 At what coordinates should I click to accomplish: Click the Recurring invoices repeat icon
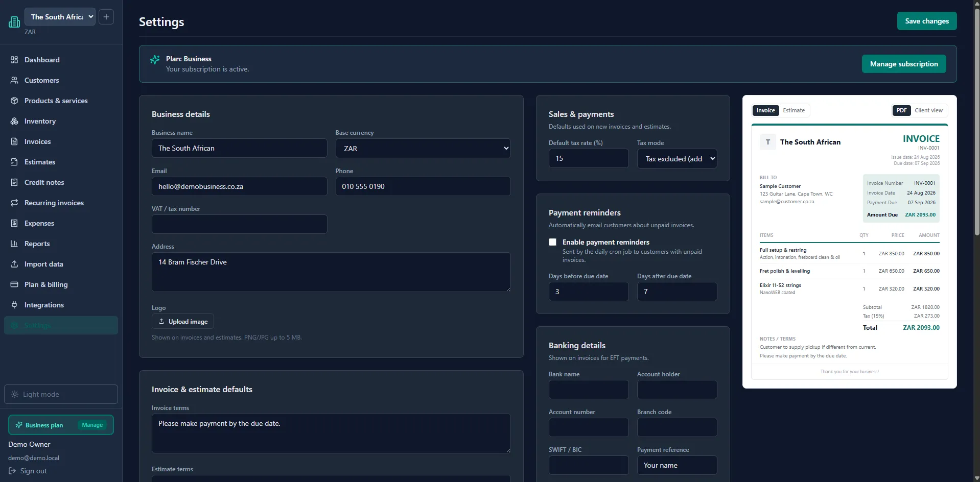coord(14,203)
